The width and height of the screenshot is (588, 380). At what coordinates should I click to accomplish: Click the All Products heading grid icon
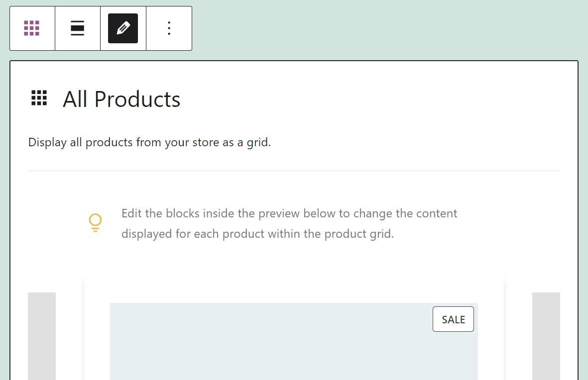(x=38, y=98)
